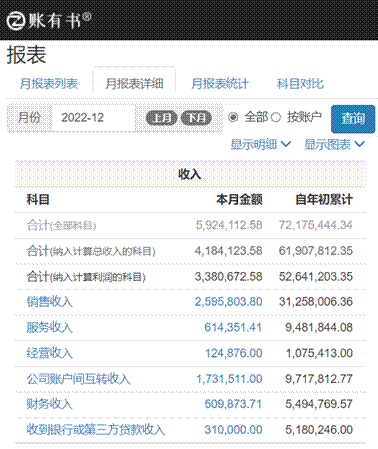Open the 销售收入 subject link
Image resolution: width=378 pixels, height=449 pixels.
50,302
